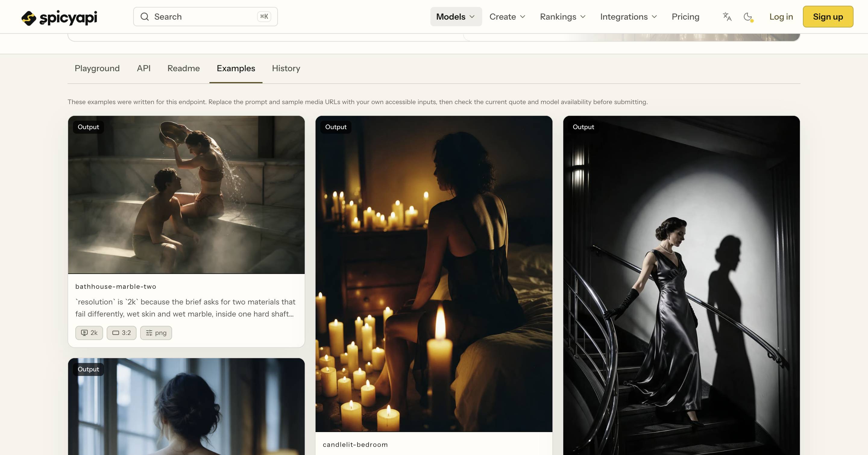
Task: Open the Pricing page link
Action: [685, 17]
